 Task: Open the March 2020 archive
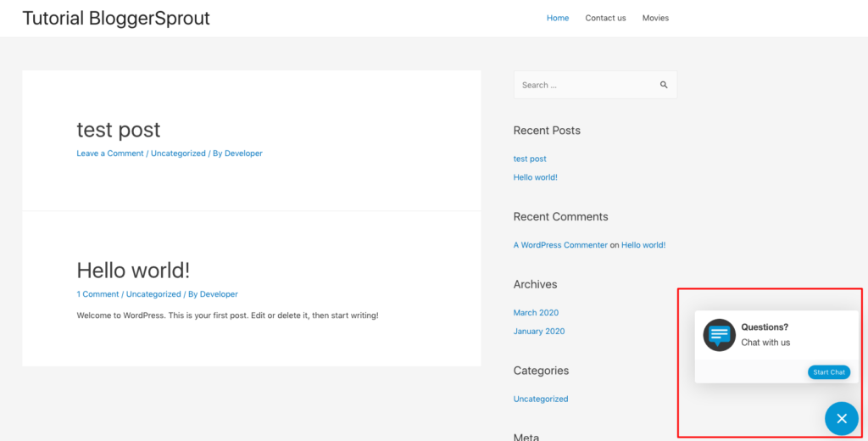pos(536,313)
